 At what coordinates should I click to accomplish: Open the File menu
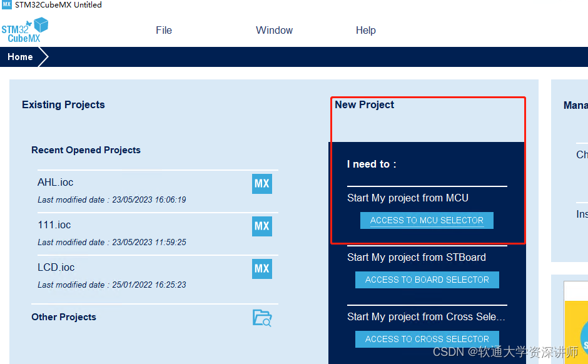164,31
